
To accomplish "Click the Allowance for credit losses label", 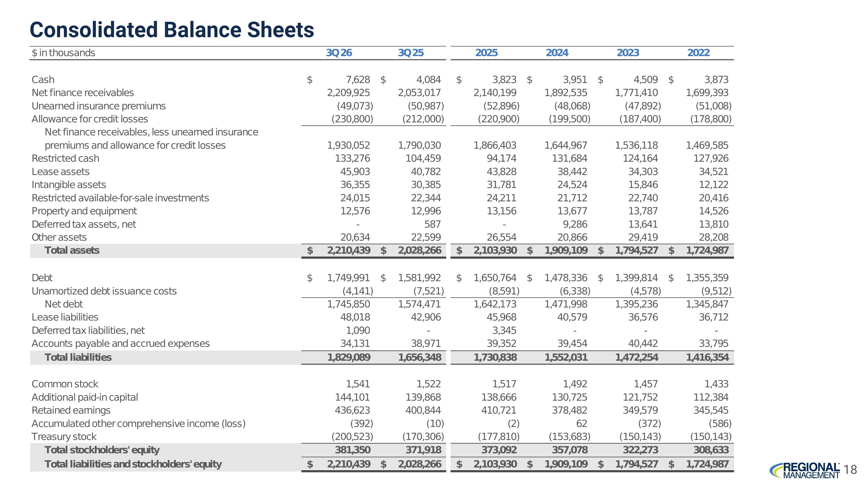I will (90, 119).
